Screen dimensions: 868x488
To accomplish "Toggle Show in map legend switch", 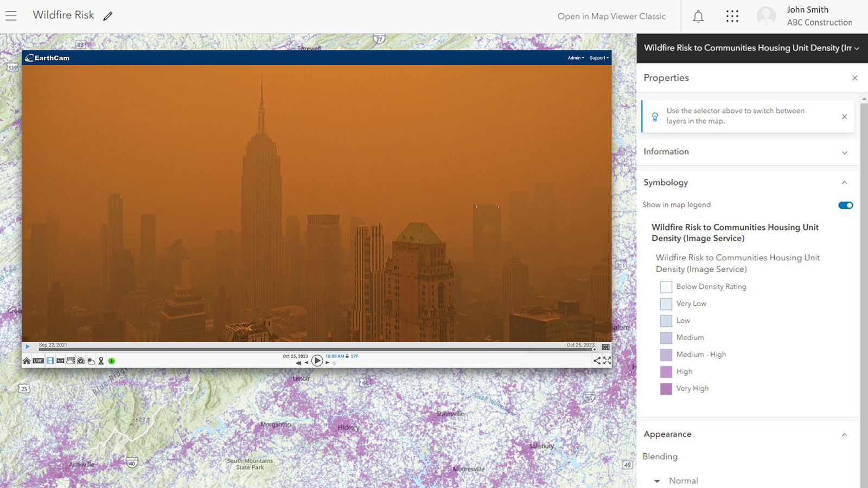I will tap(845, 205).
